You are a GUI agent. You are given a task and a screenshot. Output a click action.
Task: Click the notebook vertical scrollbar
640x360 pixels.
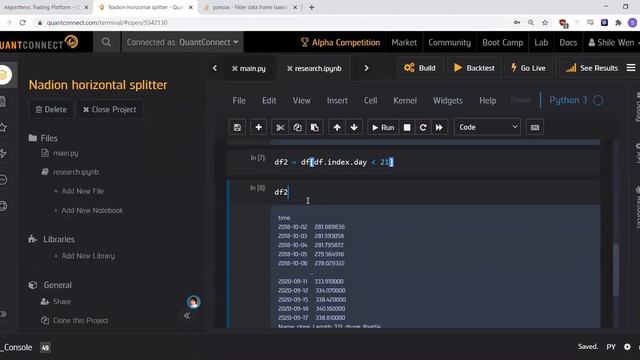pyautogui.click(x=616, y=270)
